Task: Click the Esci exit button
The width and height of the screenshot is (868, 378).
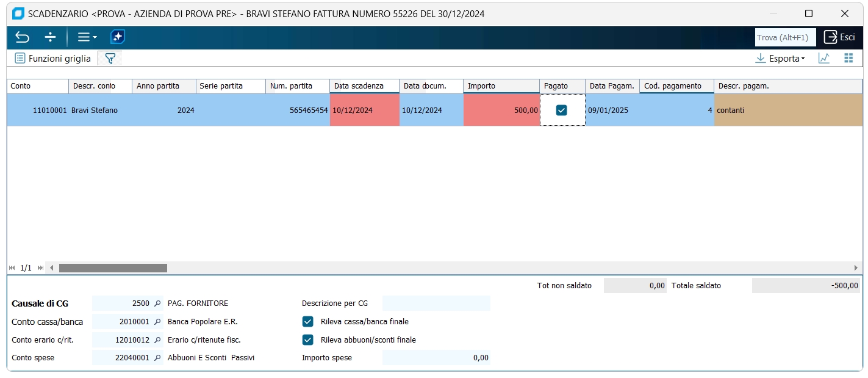Action: point(839,37)
